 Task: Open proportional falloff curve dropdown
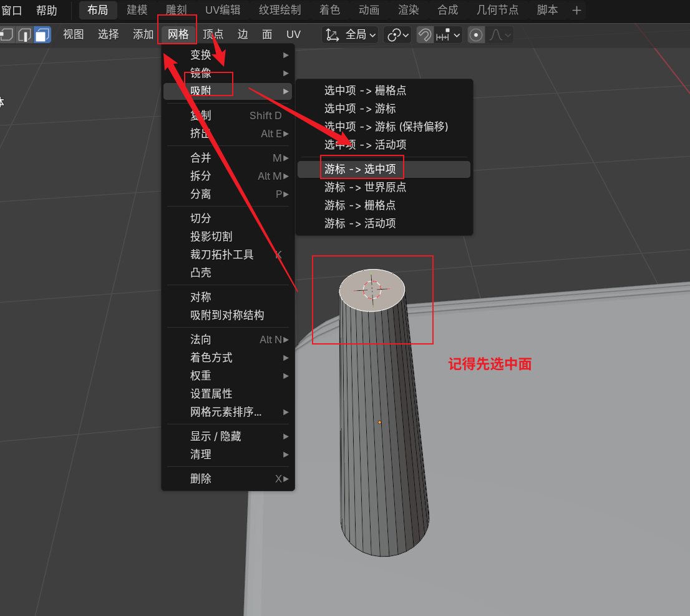(x=500, y=35)
